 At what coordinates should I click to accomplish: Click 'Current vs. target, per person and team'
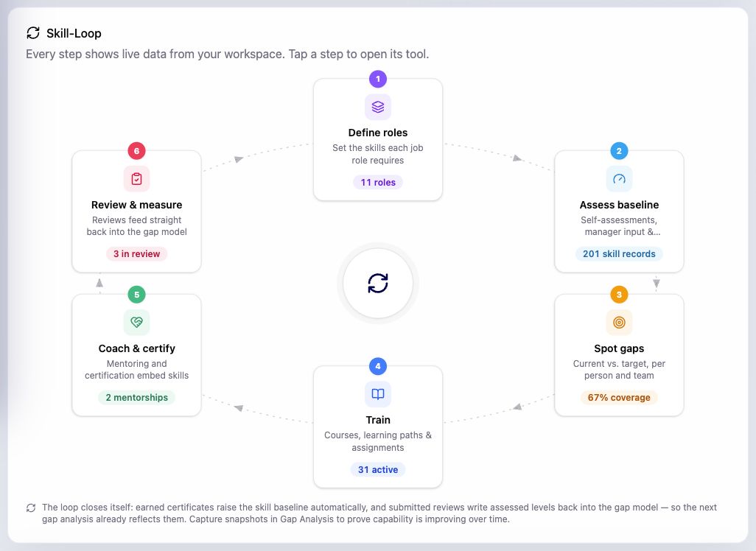[x=619, y=369]
